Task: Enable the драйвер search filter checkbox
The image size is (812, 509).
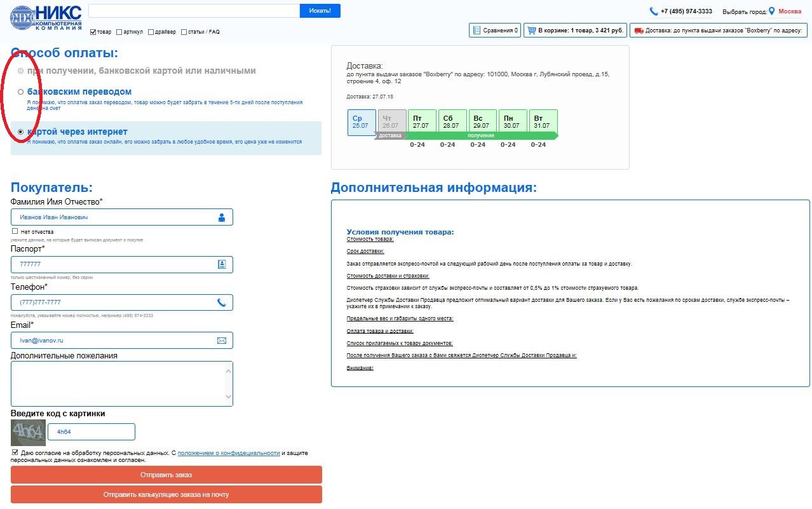Action: 151,32
